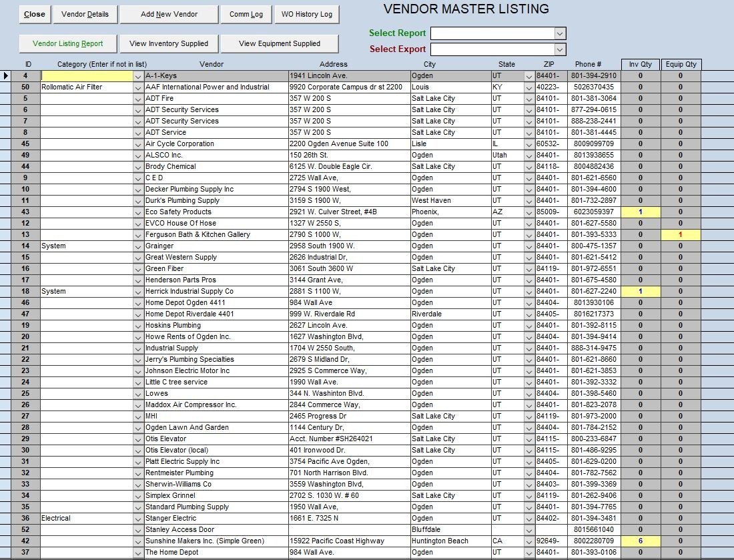
Task: Click the record selector arrow beside A-1-Keys
Action: [5, 75]
